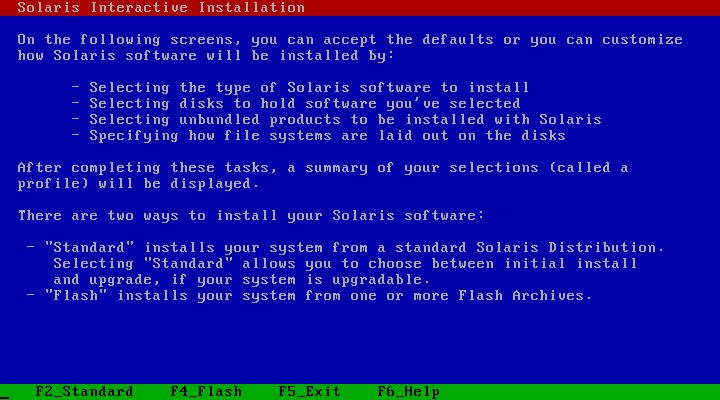720x400 pixels.
Task: Click the 'There are two ways to install' line
Action: (x=251, y=215)
